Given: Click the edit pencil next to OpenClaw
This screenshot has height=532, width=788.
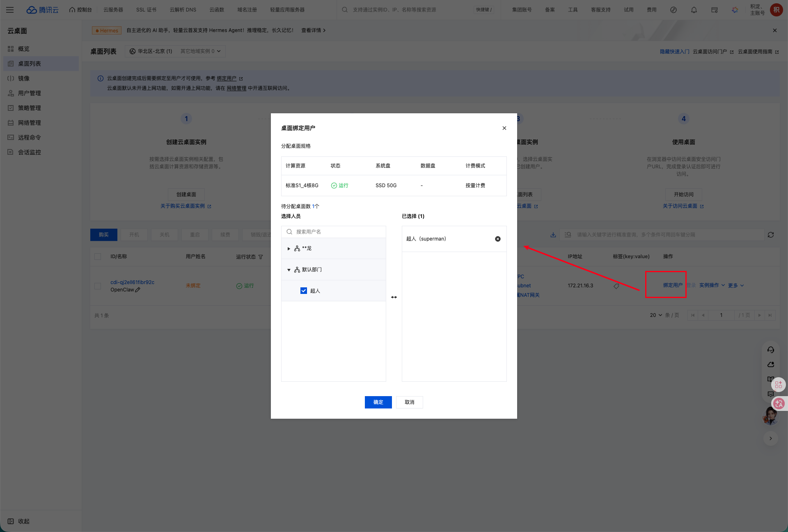Looking at the screenshot, I should coord(138,290).
